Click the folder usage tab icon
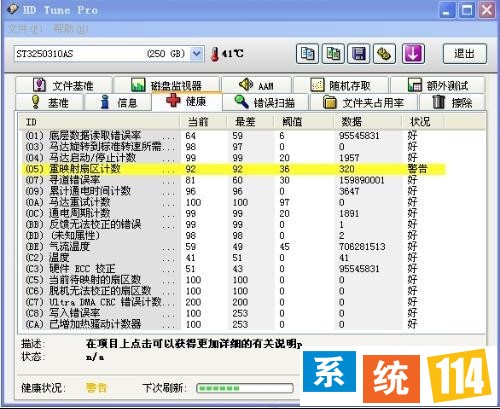Viewport: 500px width, 409px height. pos(330,102)
